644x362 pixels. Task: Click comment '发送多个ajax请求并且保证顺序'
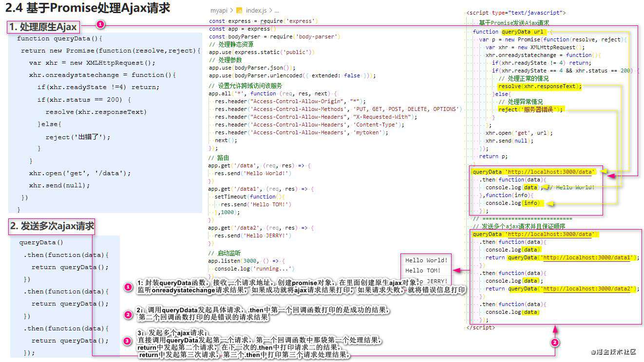coord(523,226)
